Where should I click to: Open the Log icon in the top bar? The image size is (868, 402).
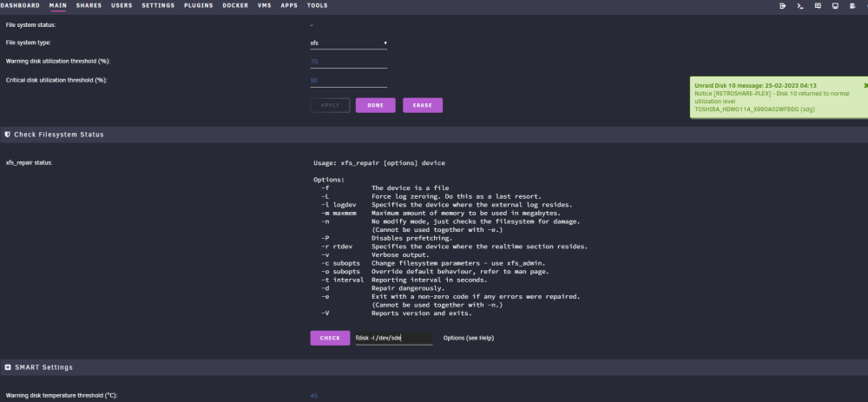852,5
